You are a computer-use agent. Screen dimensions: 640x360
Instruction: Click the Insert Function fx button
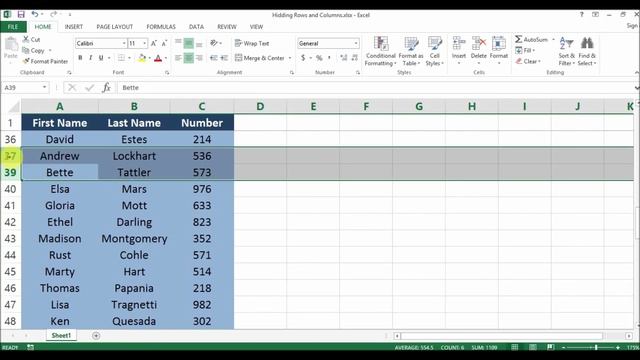point(107,87)
